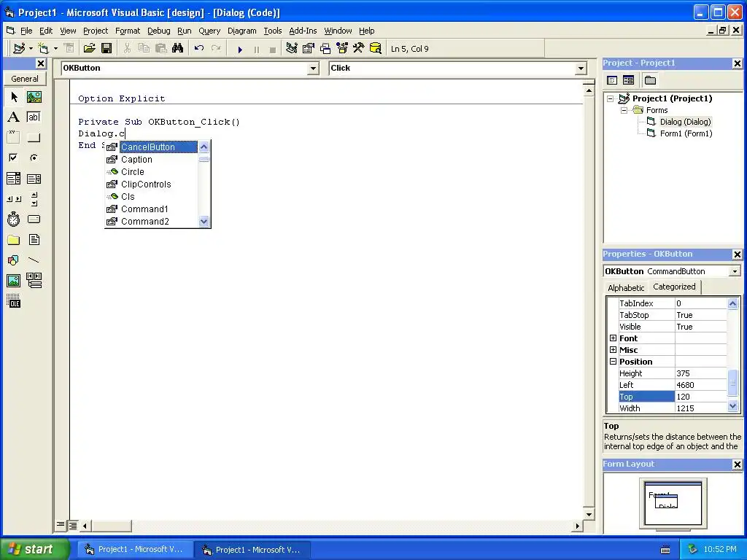Open the OKButton object dropdown
The height and width of the screenshot is (560, 747).
click(313, 69)
